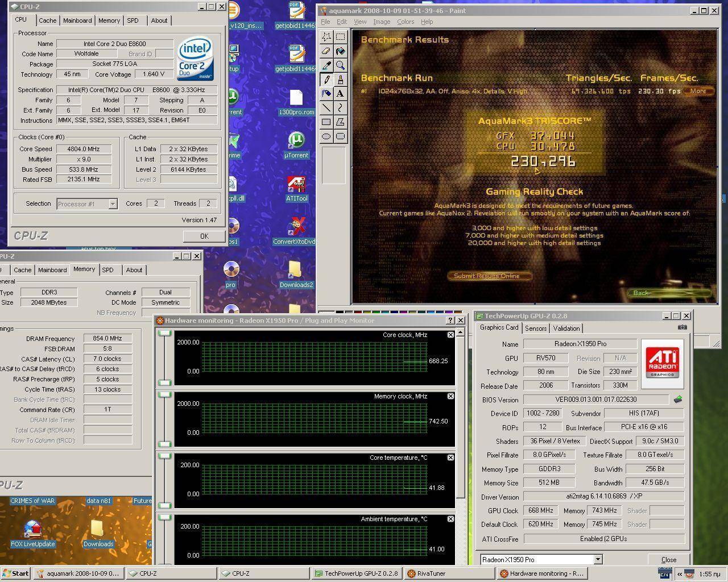Pick the Polygon shape tool in Paint

[340, 122]
